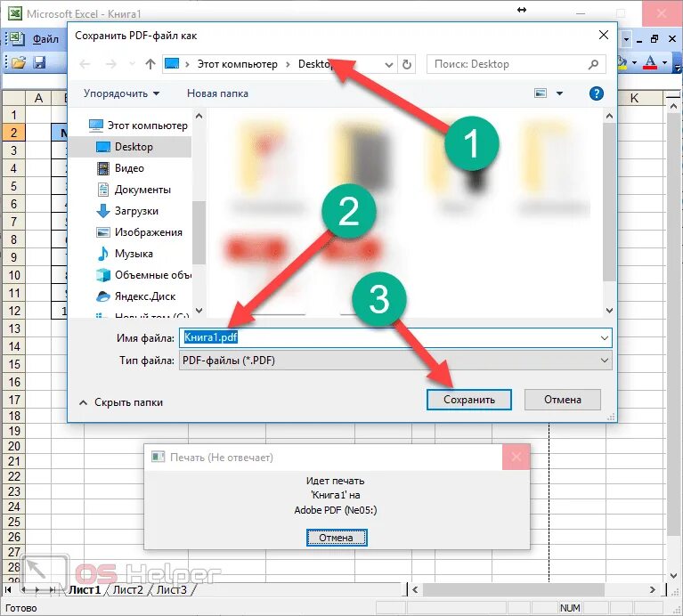Select row header 2 in Excel
The height and width of the screenshot is (616, 683).
pos(14,133)
